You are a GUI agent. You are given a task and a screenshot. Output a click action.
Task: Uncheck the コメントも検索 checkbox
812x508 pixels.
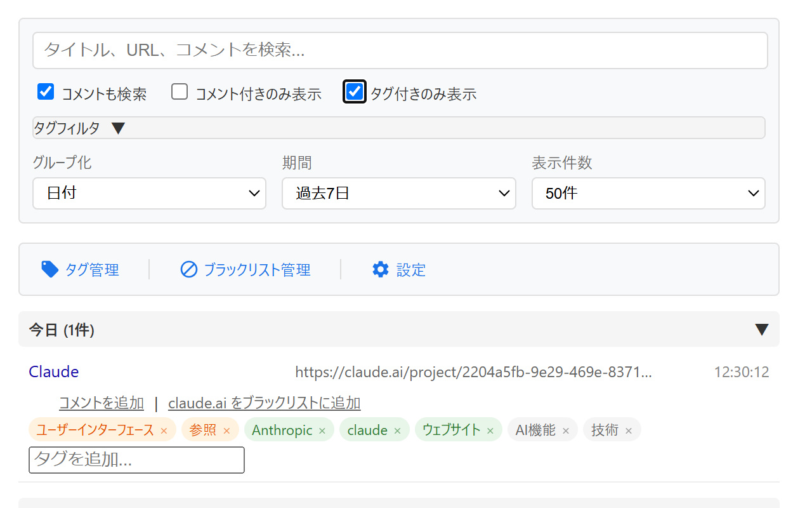[x=46, y=92]
